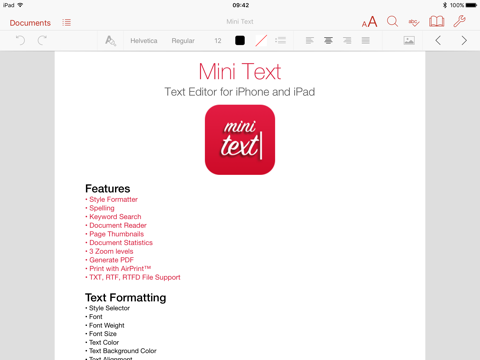Change the Regular font weight

pos(183,41)
